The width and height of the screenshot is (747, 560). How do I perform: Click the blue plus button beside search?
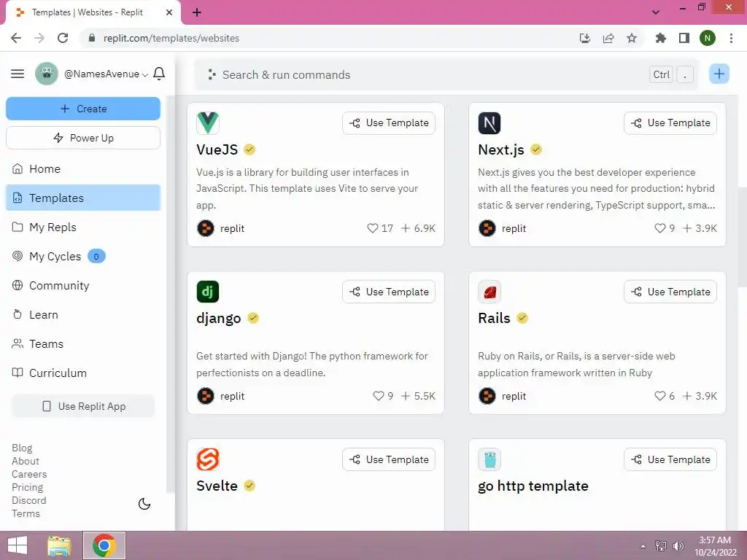pyautogui.click(x=719, y=74)
